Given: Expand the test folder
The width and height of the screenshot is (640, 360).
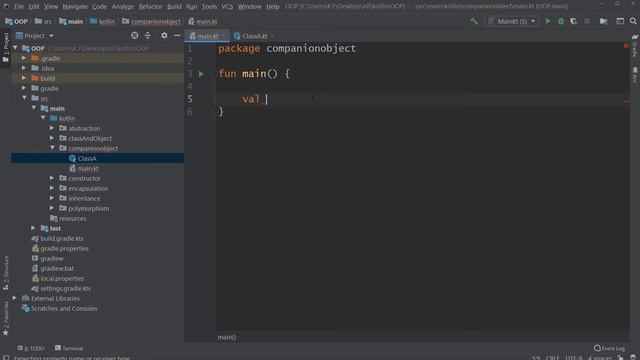Looking at the screenshot, I should click(33, 228).
